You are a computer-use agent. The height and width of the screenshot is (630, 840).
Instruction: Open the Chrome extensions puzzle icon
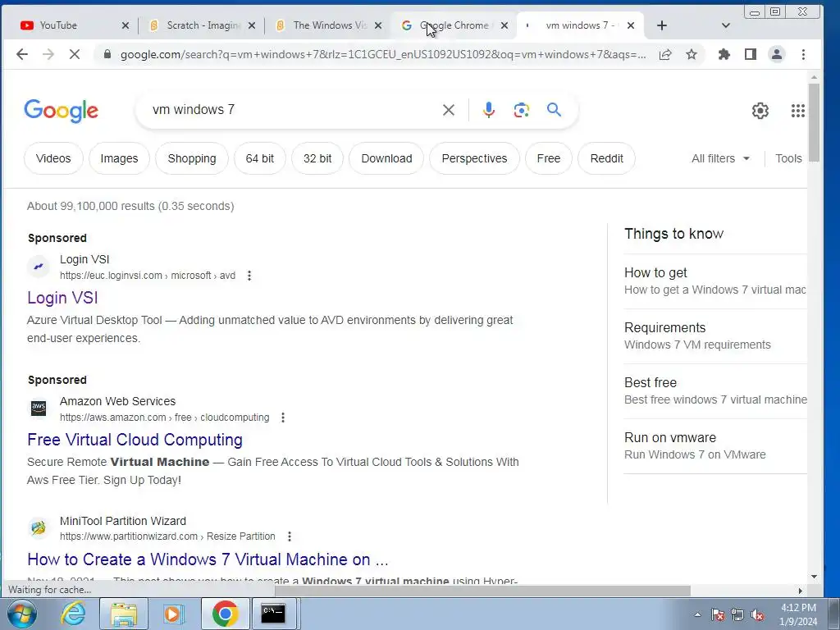[724, 54]
